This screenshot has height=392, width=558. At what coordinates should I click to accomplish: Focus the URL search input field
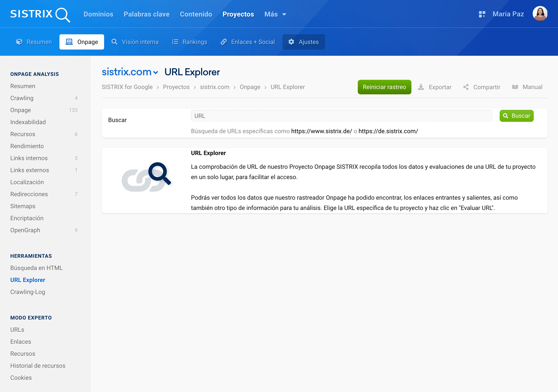pyautogui.click(x=341, y=116)
